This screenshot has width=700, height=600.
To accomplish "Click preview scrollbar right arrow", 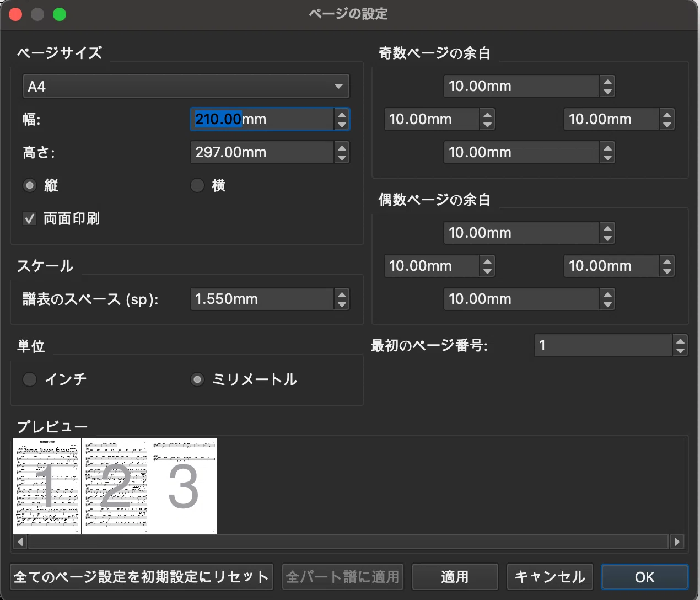I will click(677, 542).
